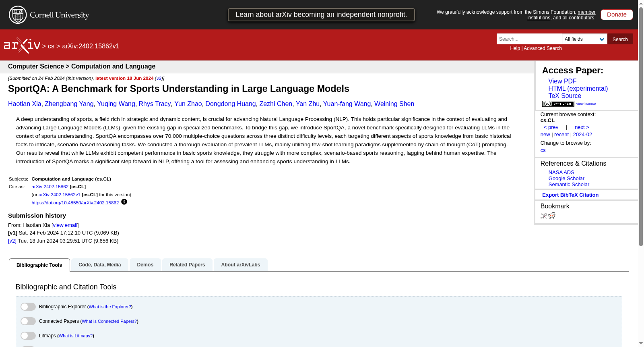Focus the search input field

tap(529, 39)
